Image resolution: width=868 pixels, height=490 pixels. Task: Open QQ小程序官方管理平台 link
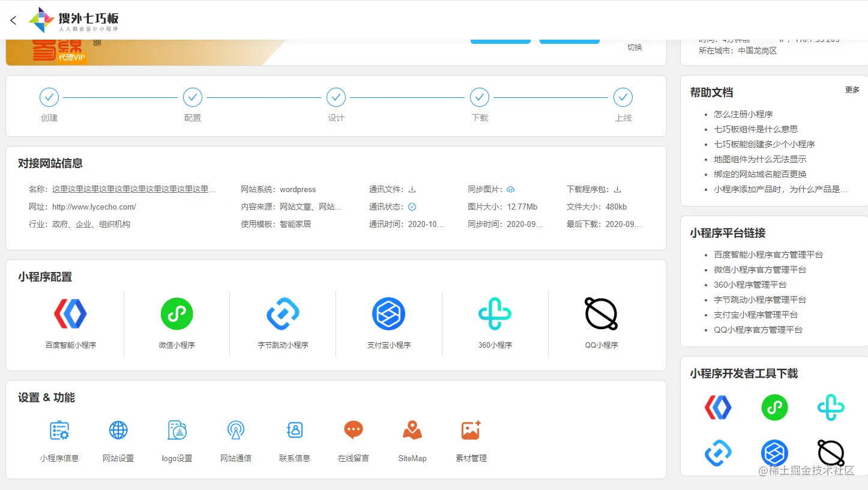(x=758, y=330)
